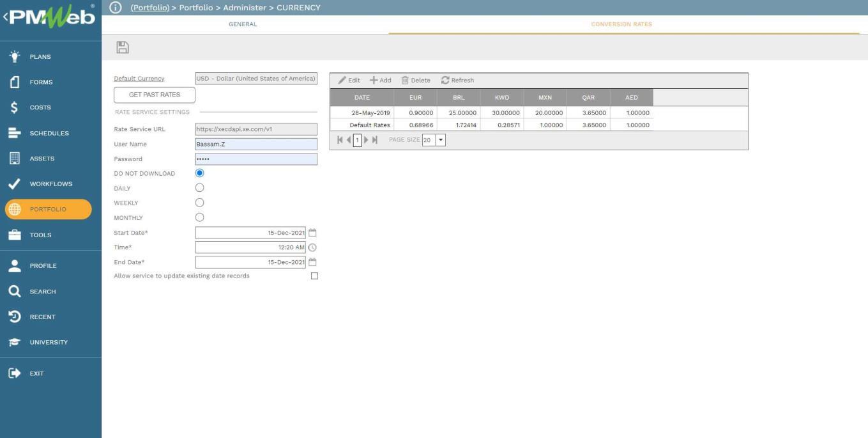This screenshot has width=868, height=438.
Task: Sort by the DATE column header
Action: pos(362,98)
